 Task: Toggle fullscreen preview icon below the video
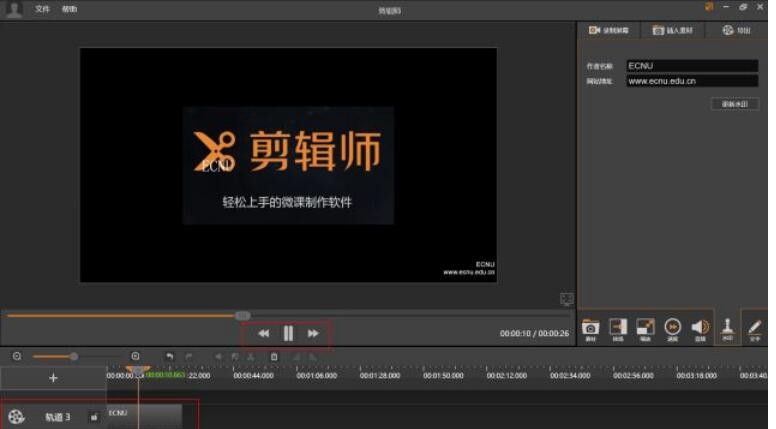pyautogui.click(x=567, y=298)
